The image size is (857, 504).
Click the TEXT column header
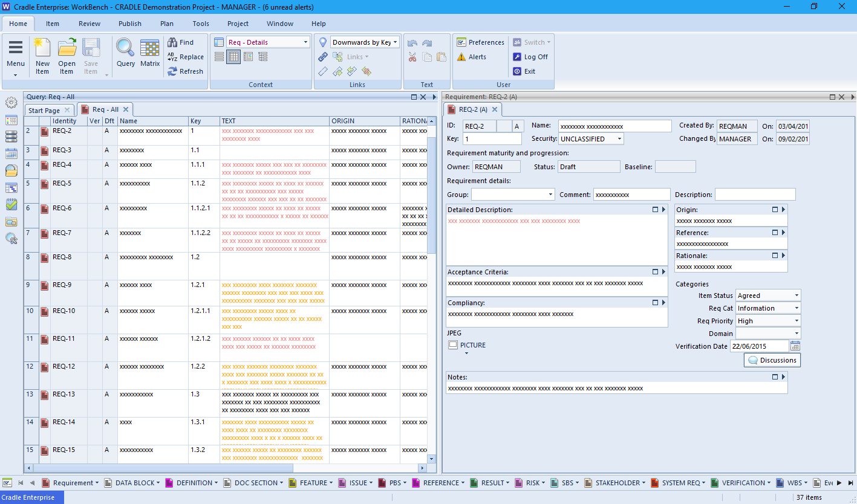click(x=275, y=121)
